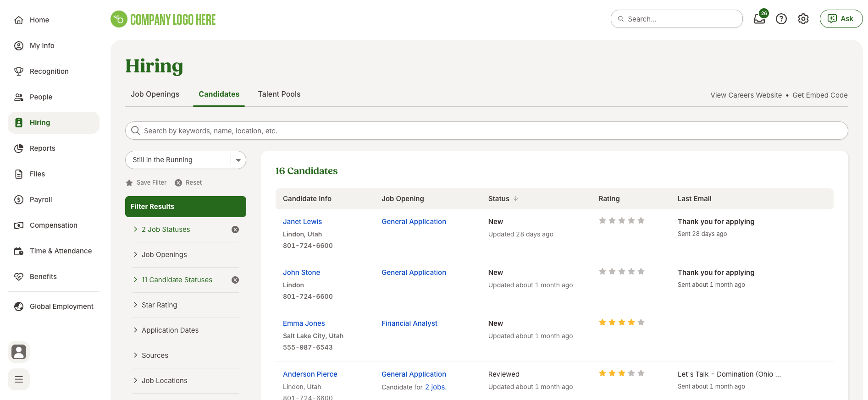Open the inbox notifications icon
868x400 pixels.
click(x=759, y=19)
